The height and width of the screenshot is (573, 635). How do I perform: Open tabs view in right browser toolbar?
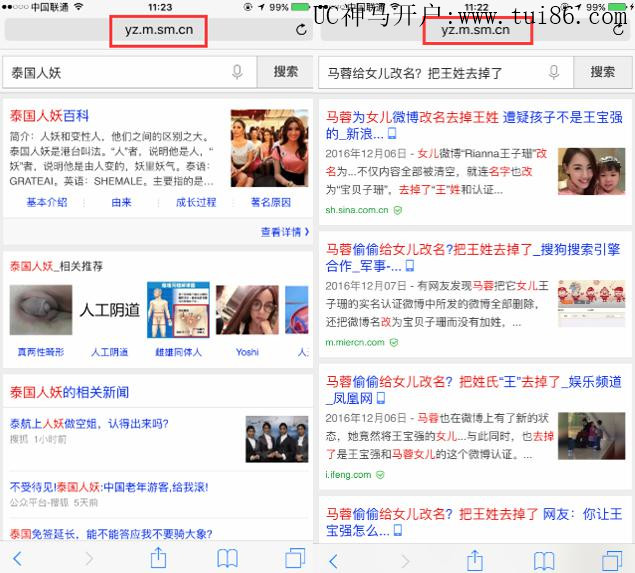coord(612,561)
